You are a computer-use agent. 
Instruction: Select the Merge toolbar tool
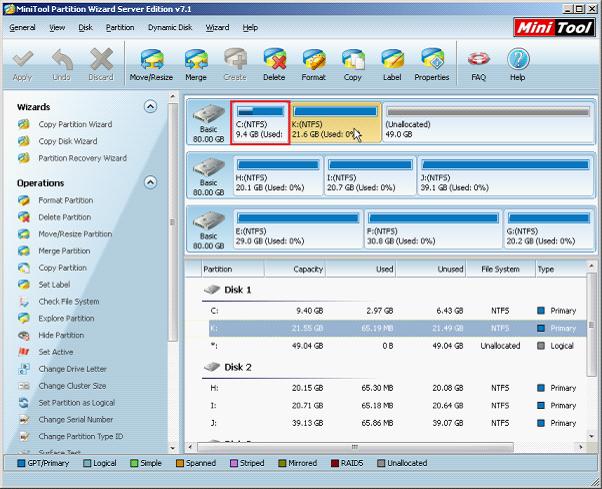[x=196, y=65]
